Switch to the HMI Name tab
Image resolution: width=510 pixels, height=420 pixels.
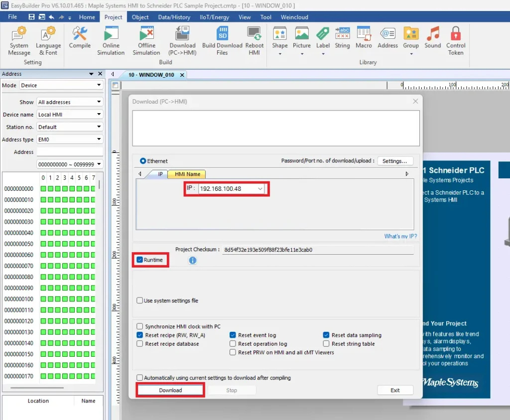tap(187, 174)
